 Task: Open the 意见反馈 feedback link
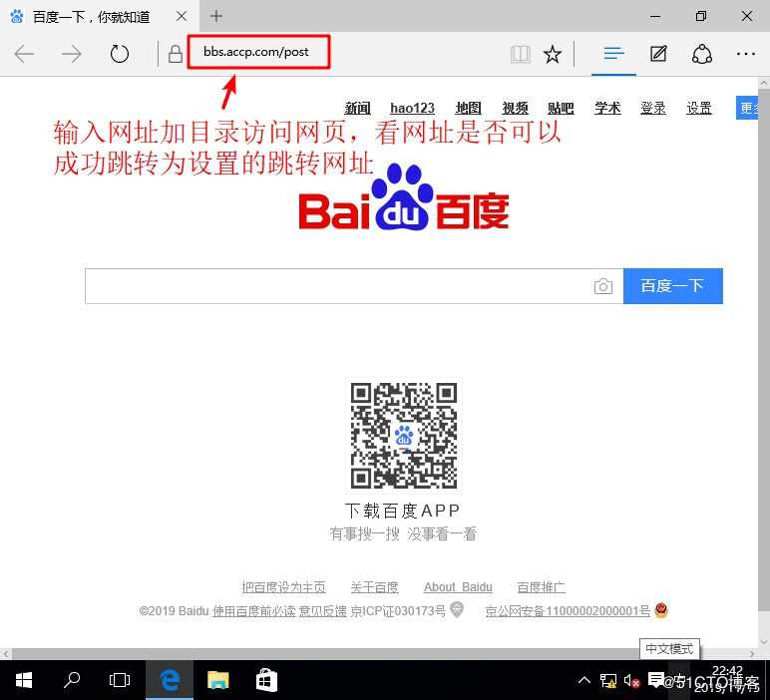point(322,611)
